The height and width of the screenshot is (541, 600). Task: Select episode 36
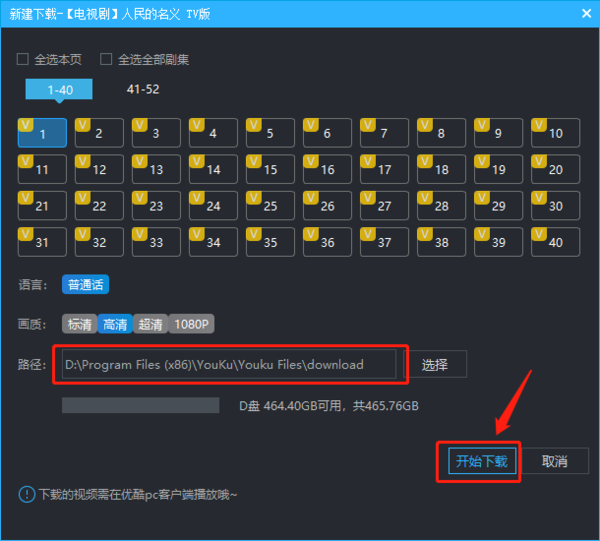327,242
